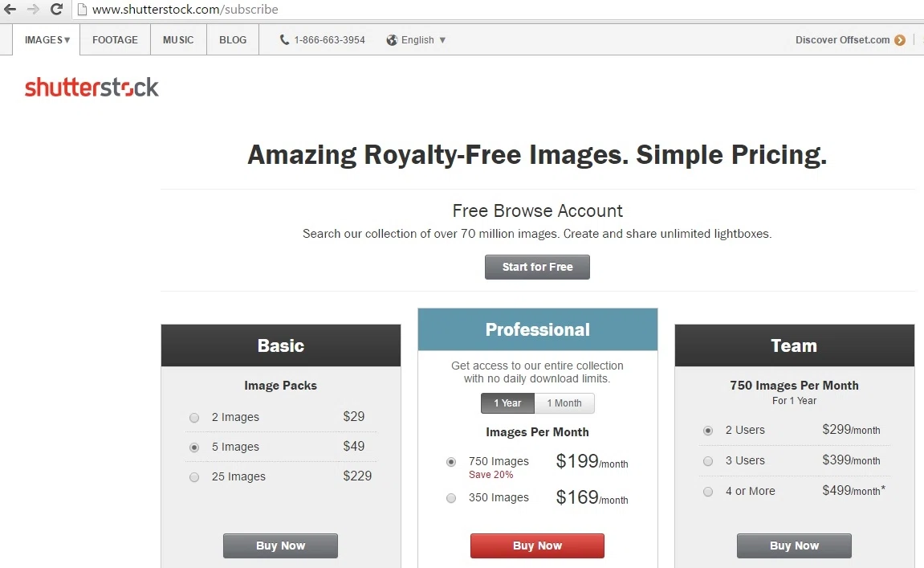
Task: Choose the 750 Images per month option
Action: pyautogui.click(x=451, y=462)
